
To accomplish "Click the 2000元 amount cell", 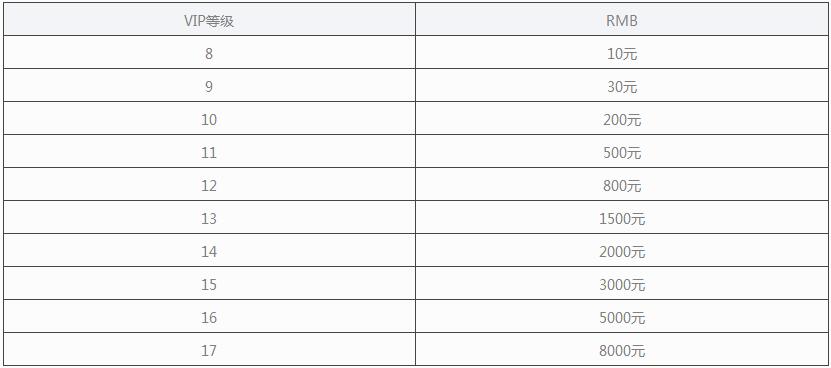I will pos(622,250).
